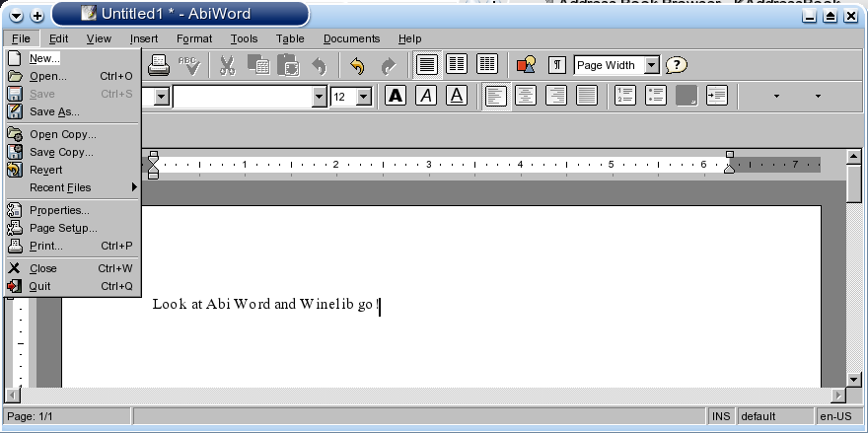Image resolution: width=868 pixels, height=433 pixels.
Task: Open help with the question mark icon
Action: click(676, 65)
